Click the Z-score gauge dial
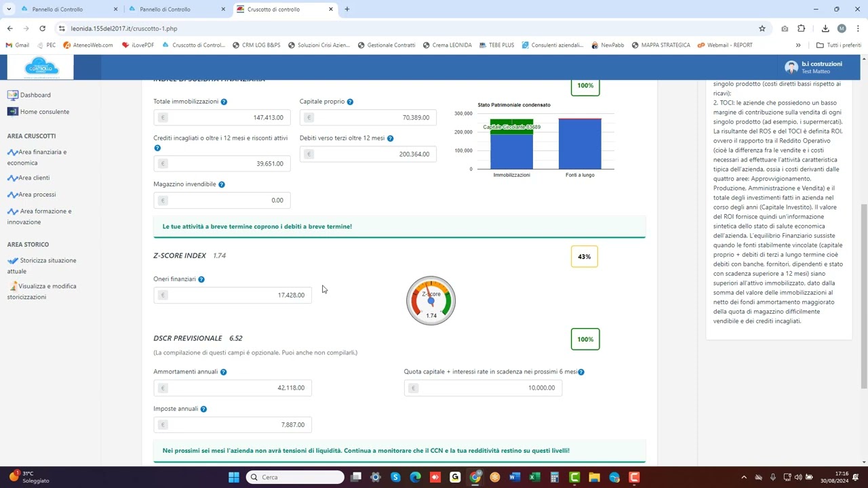The width and height of the screenshot is (868, 488). tap(431, 300)
